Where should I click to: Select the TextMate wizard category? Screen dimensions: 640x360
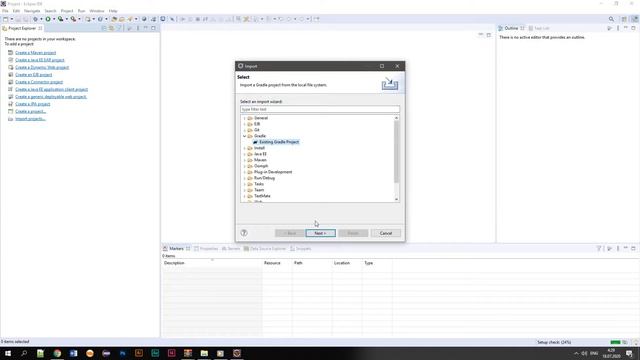262,196
